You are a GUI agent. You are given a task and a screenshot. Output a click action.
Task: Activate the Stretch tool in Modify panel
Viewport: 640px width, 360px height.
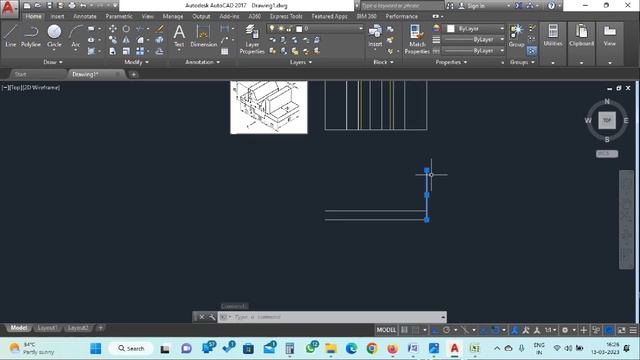[112, 51]
